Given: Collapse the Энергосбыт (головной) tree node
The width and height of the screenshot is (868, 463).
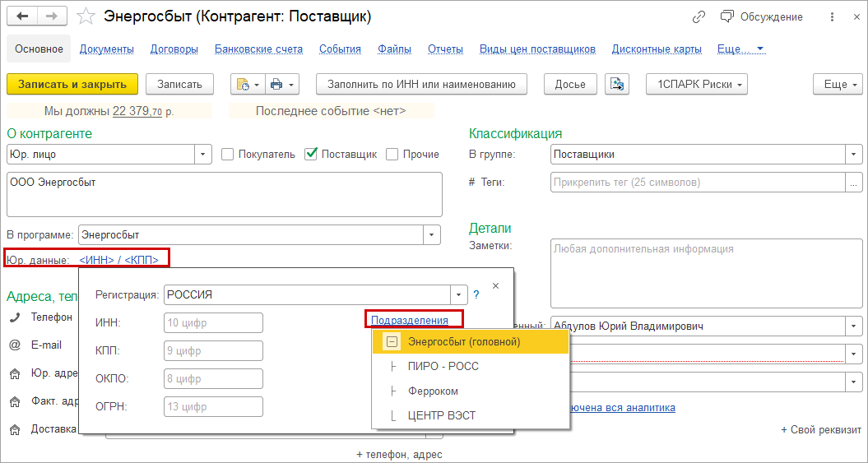Looking at the screenshot, I should click(392, 341).
